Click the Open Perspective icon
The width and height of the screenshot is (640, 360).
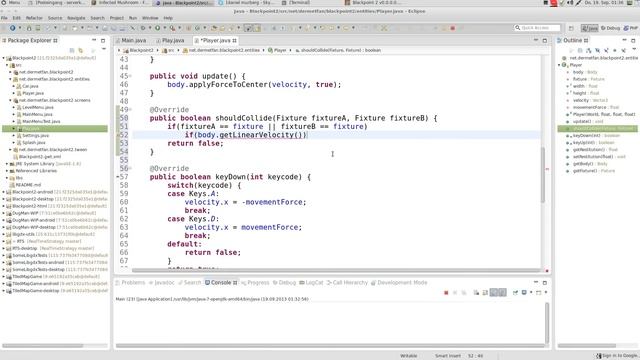[571, 28]
